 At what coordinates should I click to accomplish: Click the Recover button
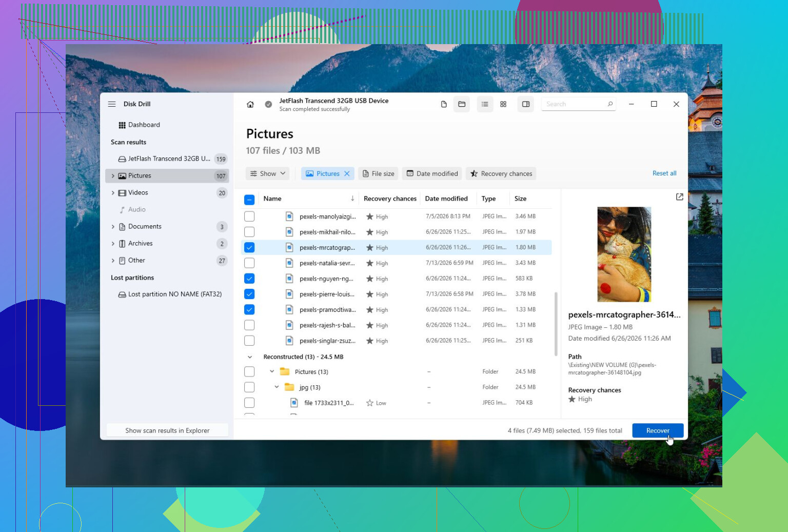(x=658, y=430)
